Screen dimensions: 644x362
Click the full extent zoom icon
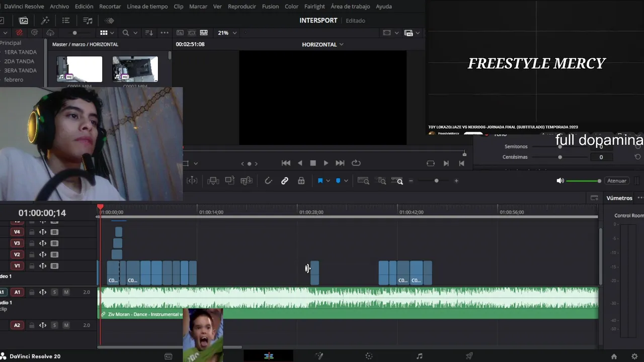point(363,181)
